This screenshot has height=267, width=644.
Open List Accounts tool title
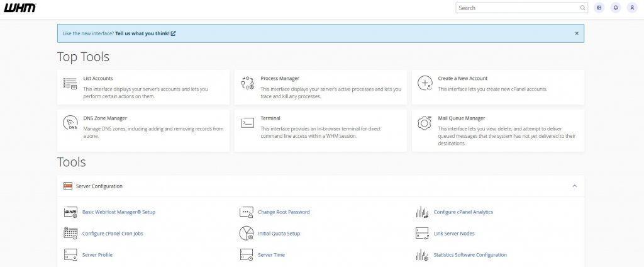(x=97, y=78)
